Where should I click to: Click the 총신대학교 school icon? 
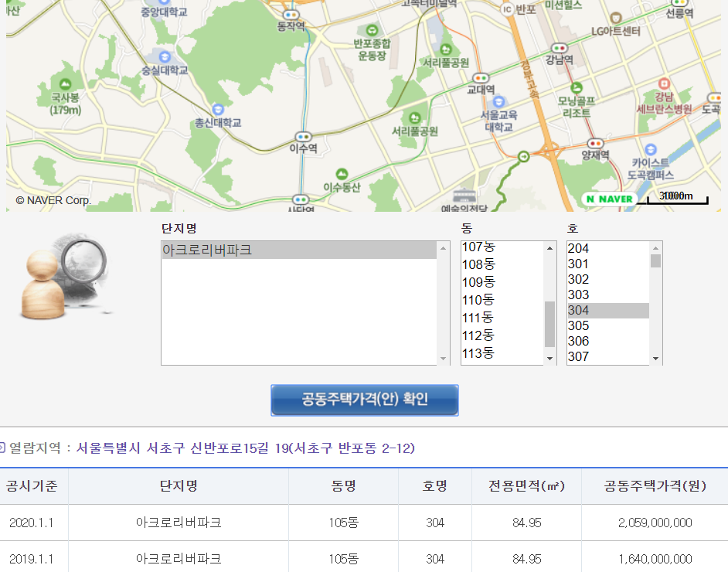[x=218, y=110]
